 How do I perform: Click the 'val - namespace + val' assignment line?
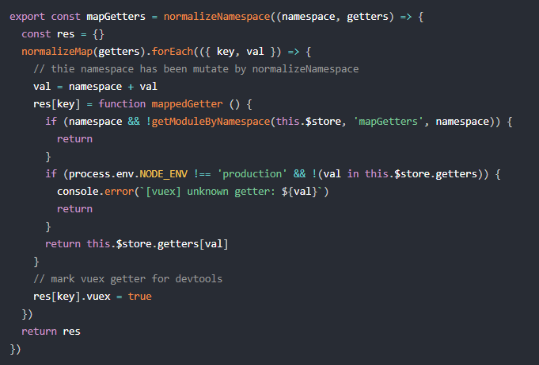pyautogui.click(x=95, y=87)
